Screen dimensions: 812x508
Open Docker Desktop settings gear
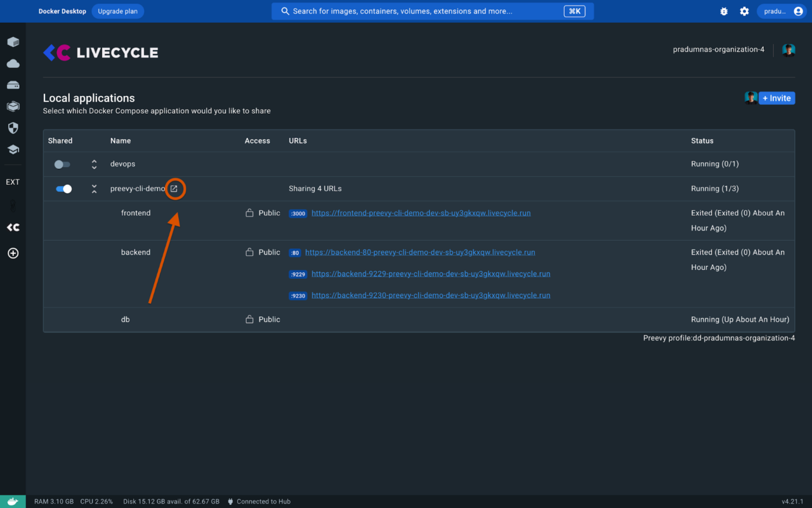(x=744, y=11)
